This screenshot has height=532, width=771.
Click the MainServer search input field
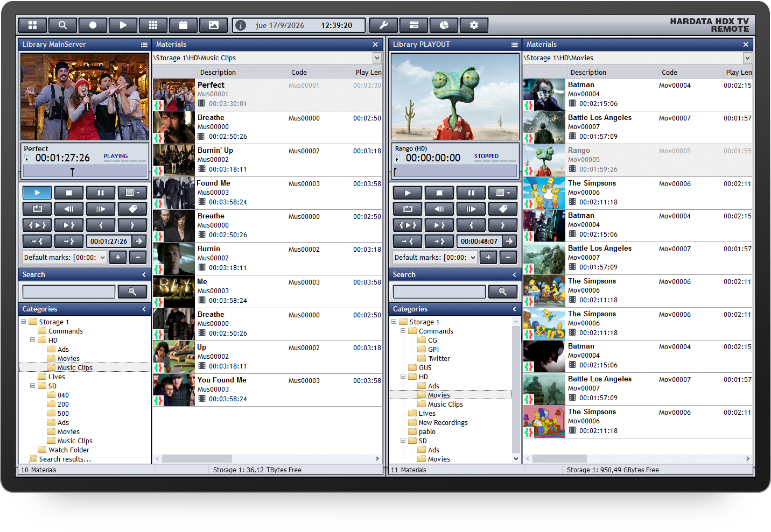click(69, 292)
